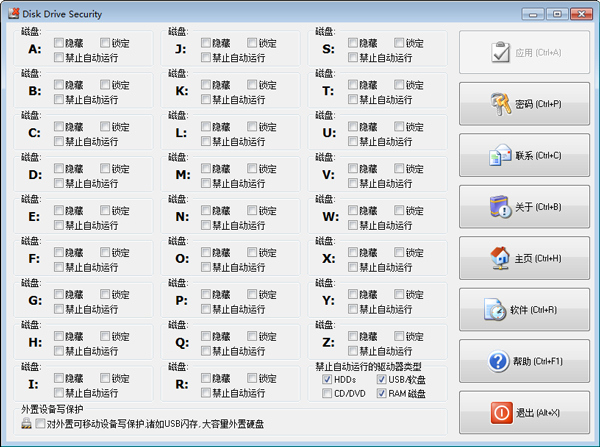Click the lock icon beside write protection
This screenshot has height=447, width=600.
click(26, 423)
